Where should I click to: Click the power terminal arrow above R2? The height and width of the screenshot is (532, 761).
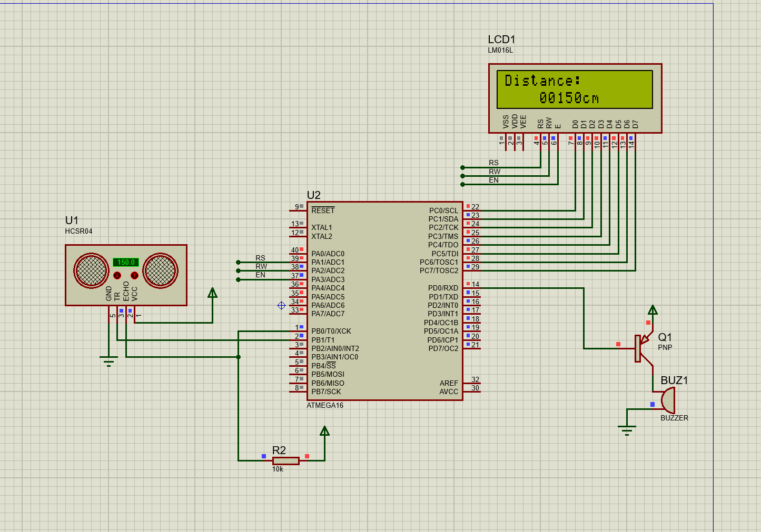coord(324,431)
